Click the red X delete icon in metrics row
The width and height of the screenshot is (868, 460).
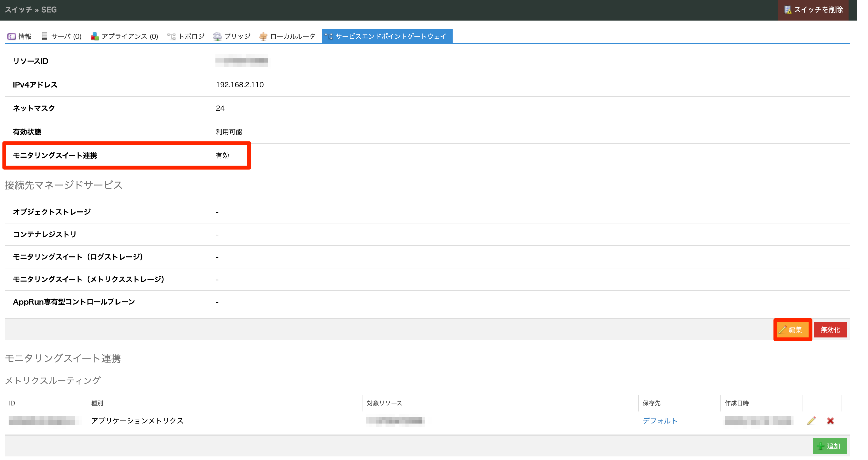tap(830, 421)
